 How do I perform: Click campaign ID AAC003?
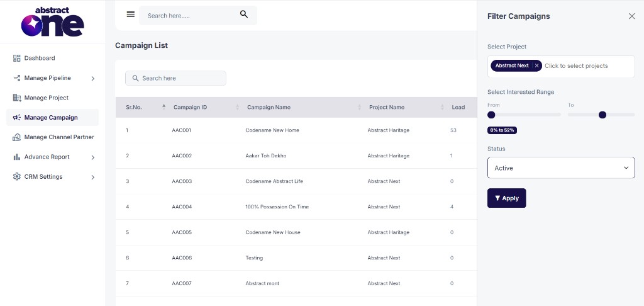point(182,181)
